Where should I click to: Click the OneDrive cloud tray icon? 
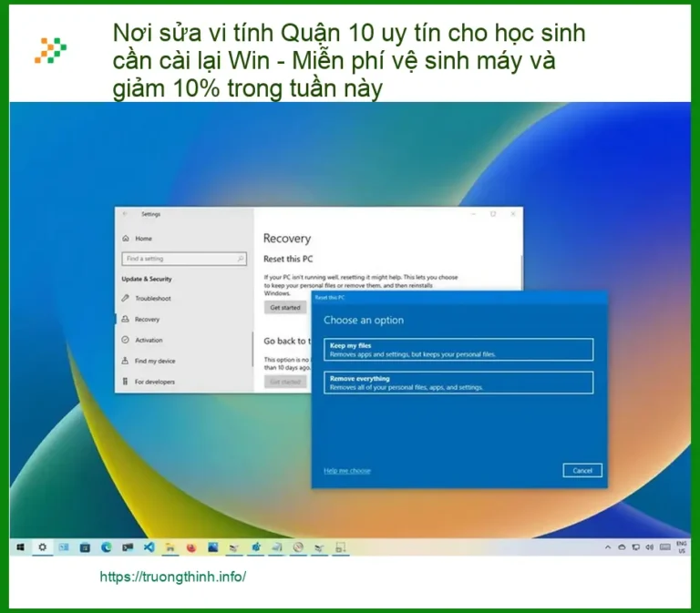tap(622, 547)
